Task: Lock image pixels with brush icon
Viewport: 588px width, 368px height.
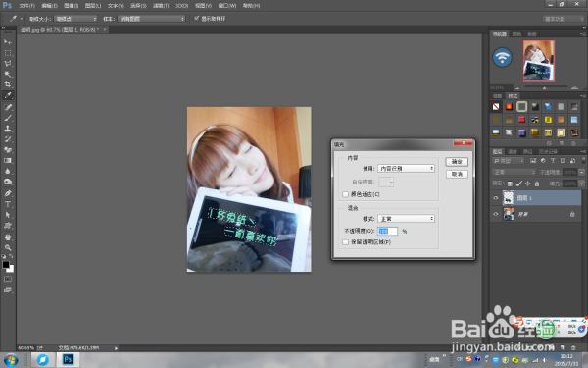Action: [519, 184]
